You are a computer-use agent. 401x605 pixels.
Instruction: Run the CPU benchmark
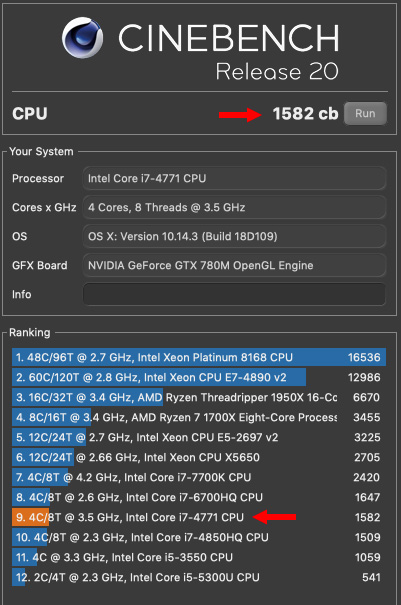(365, 113)
